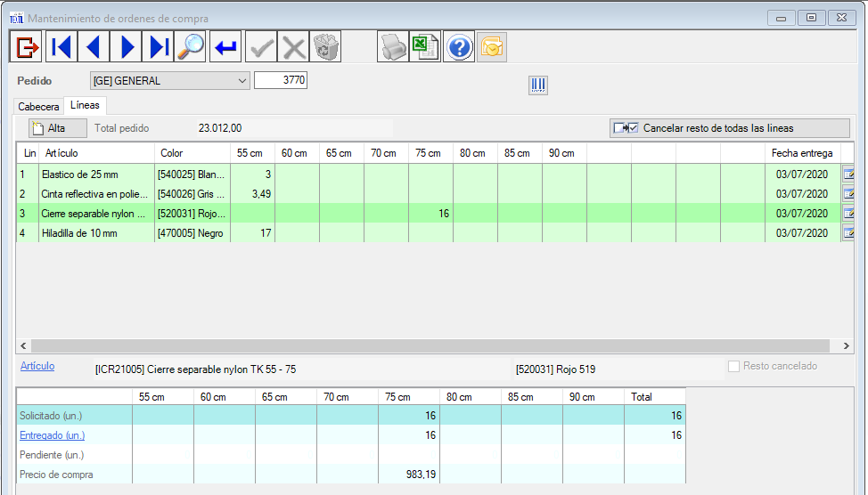Click the barcode icon
868x495 pixels.
coord(538,85)
